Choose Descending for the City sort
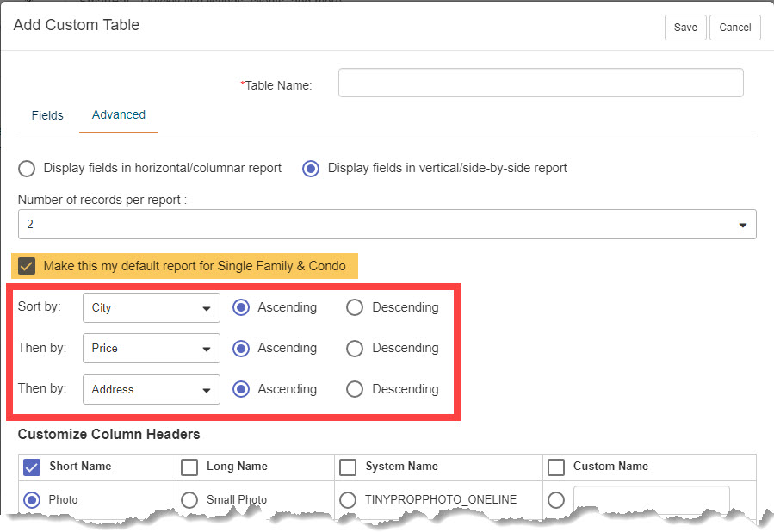 (x=355, y=307)
